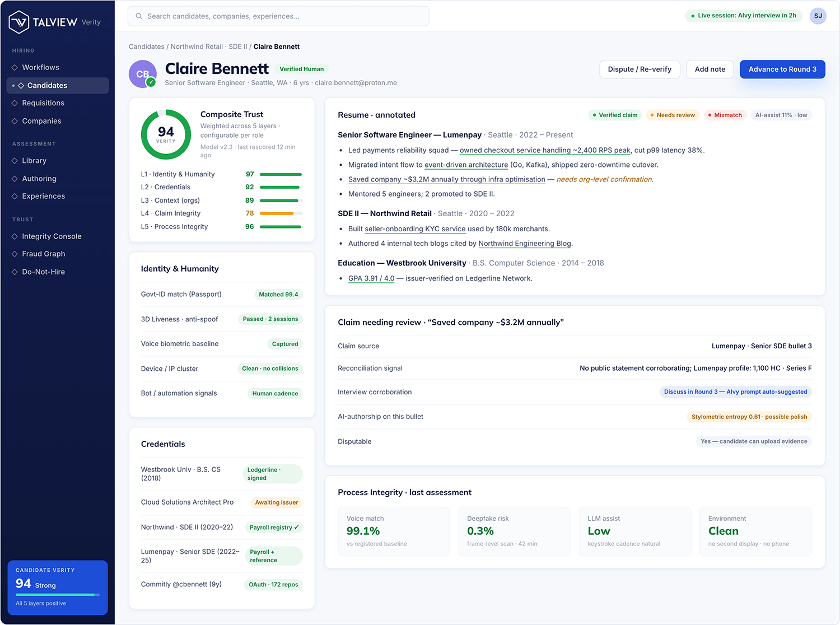Click the Needs review legend chip
This screenshot has width=840, height=625.
(x=673, y=115)
